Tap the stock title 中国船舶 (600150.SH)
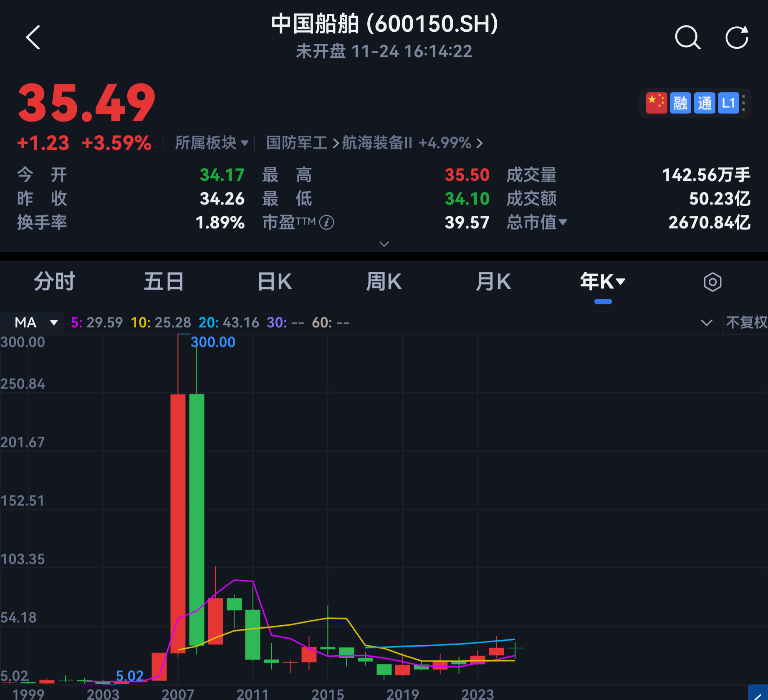The width and height of the screenshot is (768, 700). pyautogui.click(x=384, y=24)
